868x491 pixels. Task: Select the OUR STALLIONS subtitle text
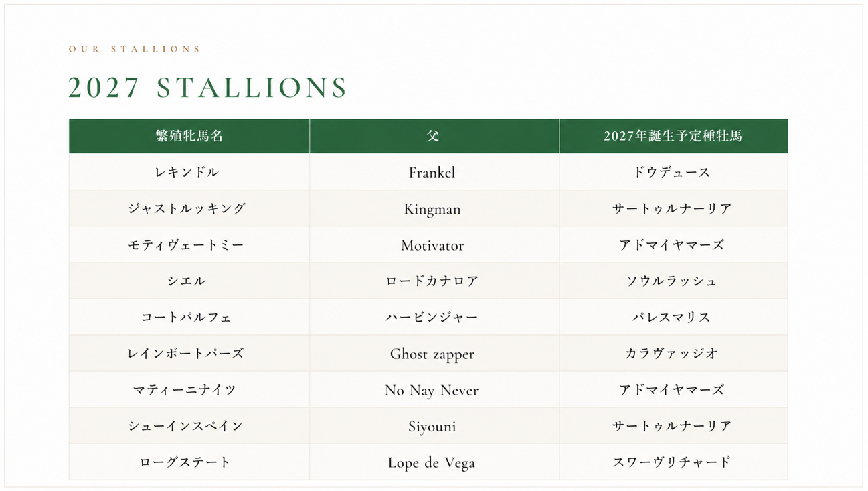point(135,49)
